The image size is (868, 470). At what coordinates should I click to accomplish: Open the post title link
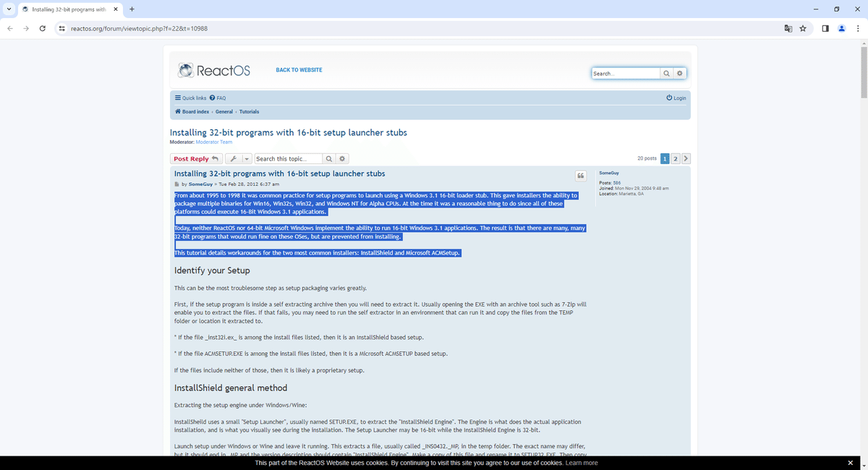click(x=280, y=174)
